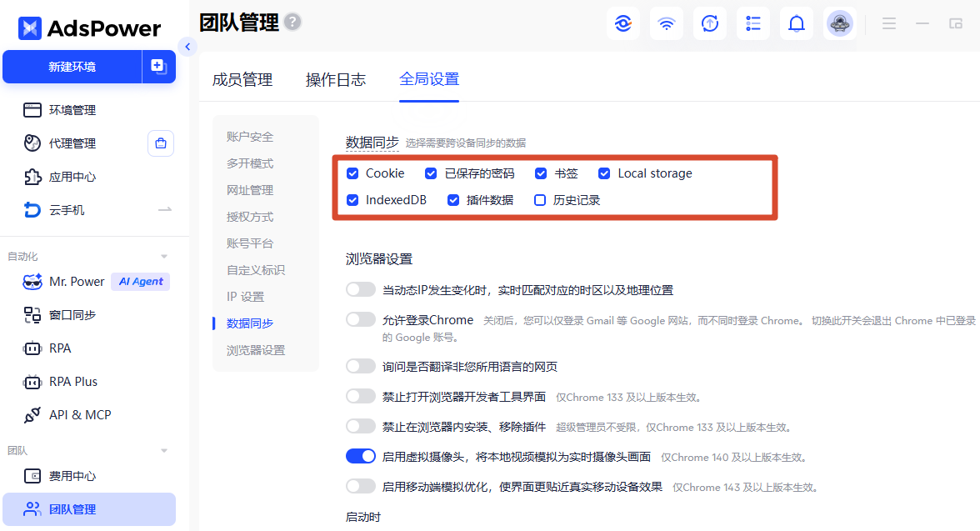Image resolution: width=980 pixels, height=531 pixels.
Task: Click the proxy shop bag icon
Action: coord(161,143)
